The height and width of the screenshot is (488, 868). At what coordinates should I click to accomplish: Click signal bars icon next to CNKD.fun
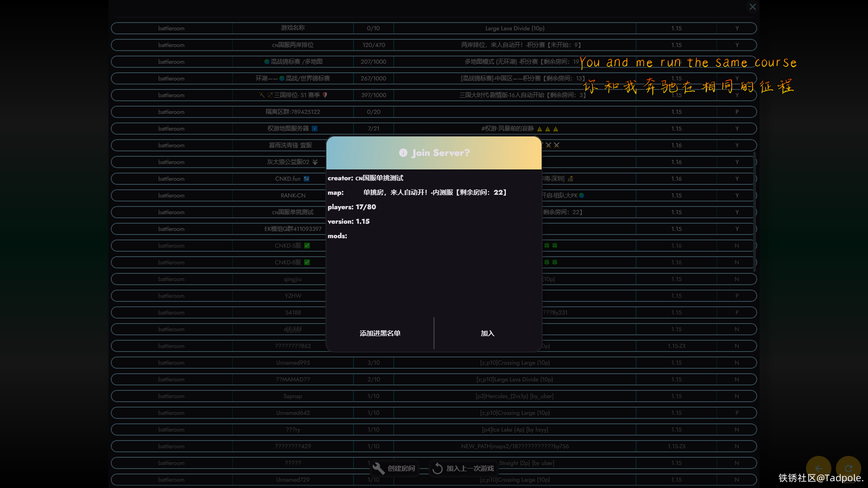307,179
